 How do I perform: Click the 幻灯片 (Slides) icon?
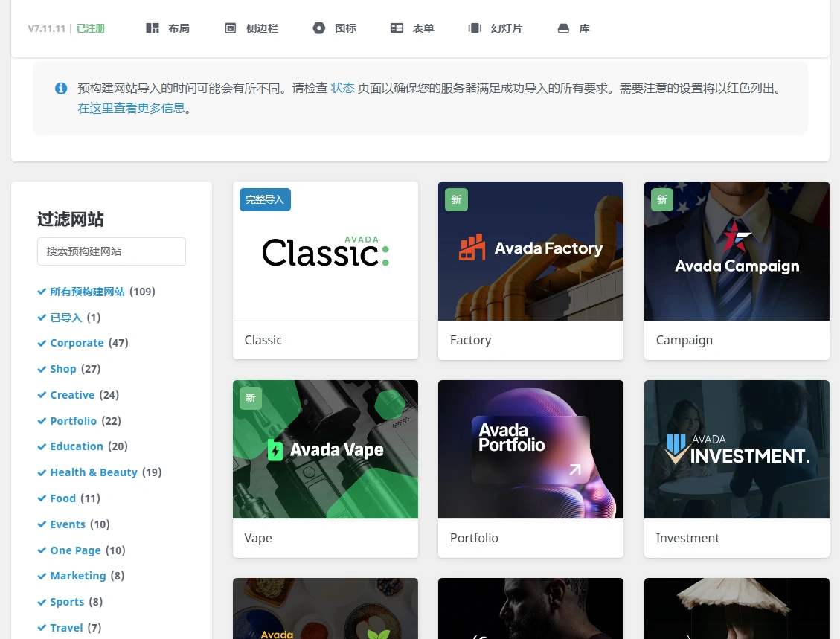click(475, 28)
